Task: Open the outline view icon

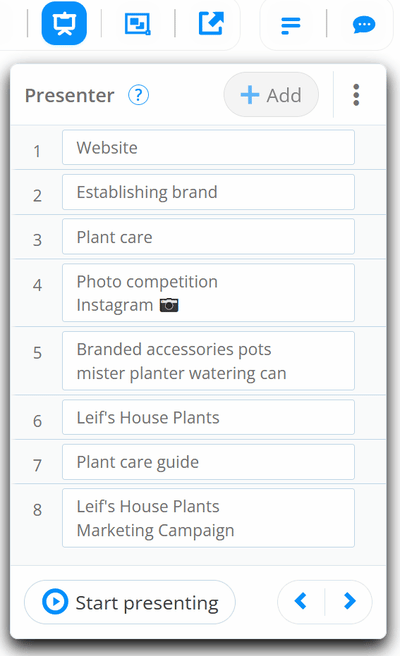Action: [x=290, y=25]
